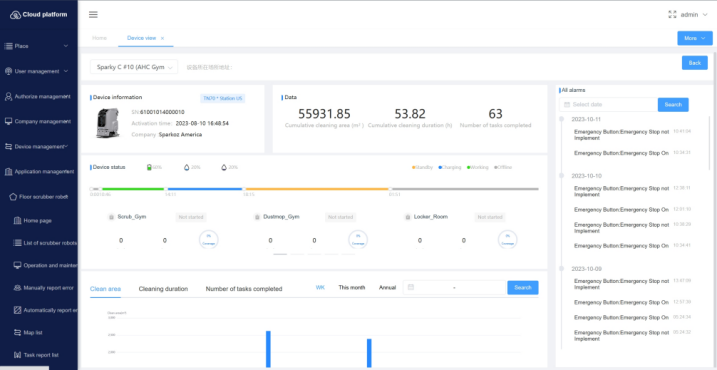Viewport: 717px width, 370px height.
Task: Click the Floor scrubber robot pentagon icon
Action: click(13, 197)
